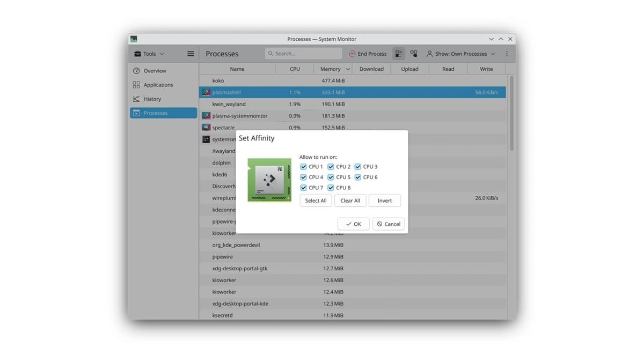This screenshot has height=362, width=644.
Task: Open the hamburger menu icon
Action: point(191,54)
